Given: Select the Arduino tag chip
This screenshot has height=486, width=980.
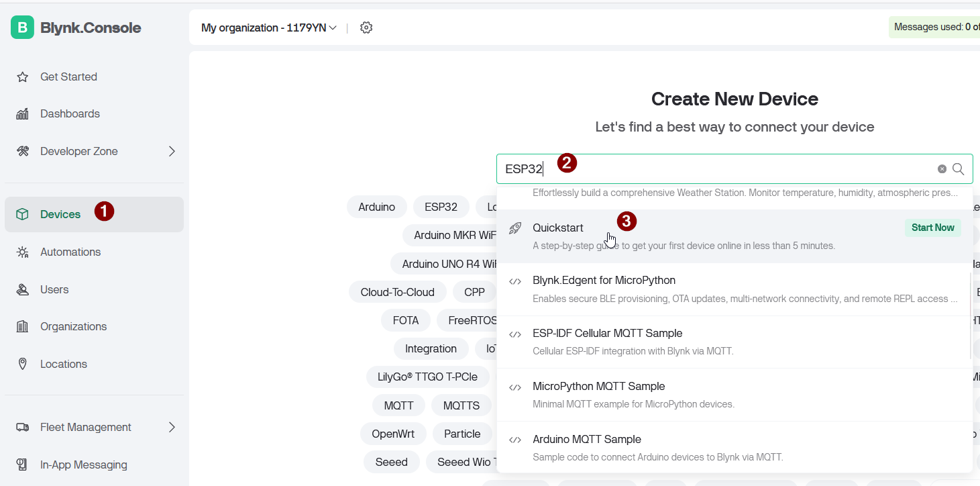Looking at the screenshot, I should point(376,207).
